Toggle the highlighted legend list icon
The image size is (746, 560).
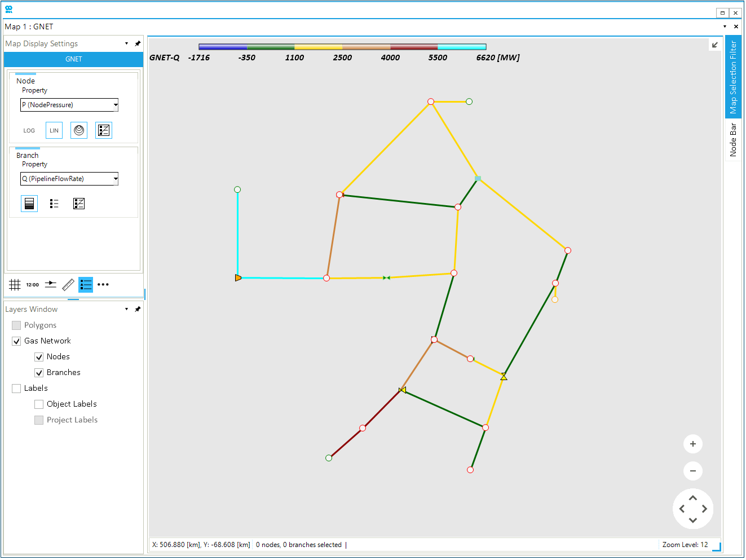(86, 285)
